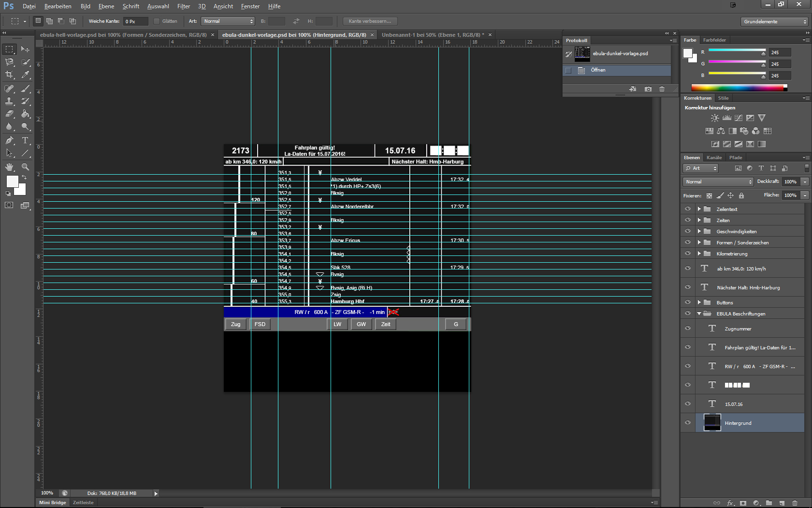Click the Brightness/Contrast adjustment icon
This screenshot has width=812, height=508.
pyautogui.click(x=715, y=118)
